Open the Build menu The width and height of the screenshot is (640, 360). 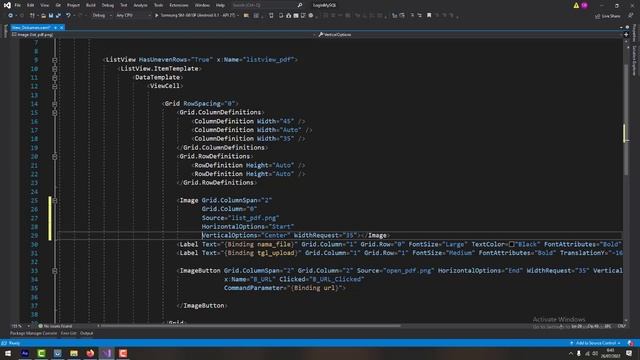coord(91,5)
